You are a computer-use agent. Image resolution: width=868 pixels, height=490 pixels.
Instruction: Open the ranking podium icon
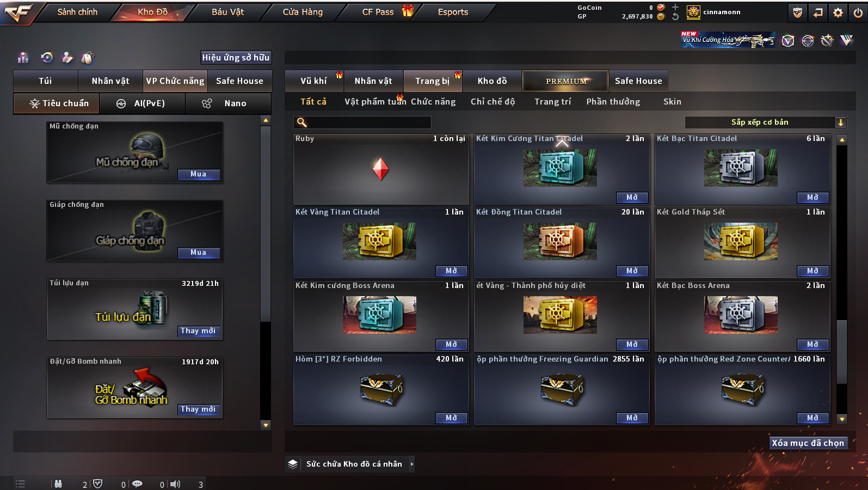tap(23, 57)
